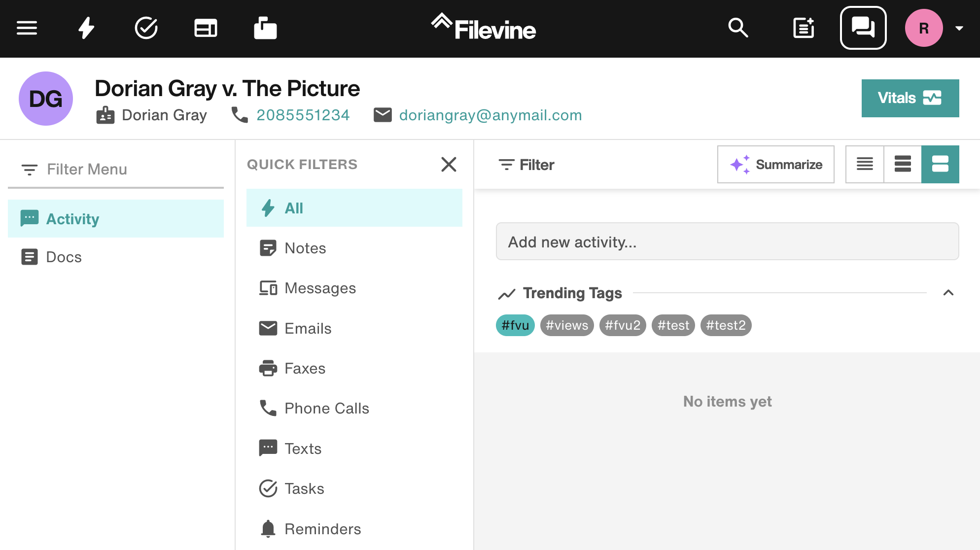Filter by Reminders
The width and height of the screenshot is (980, 550).
click(x=354, y=529)
